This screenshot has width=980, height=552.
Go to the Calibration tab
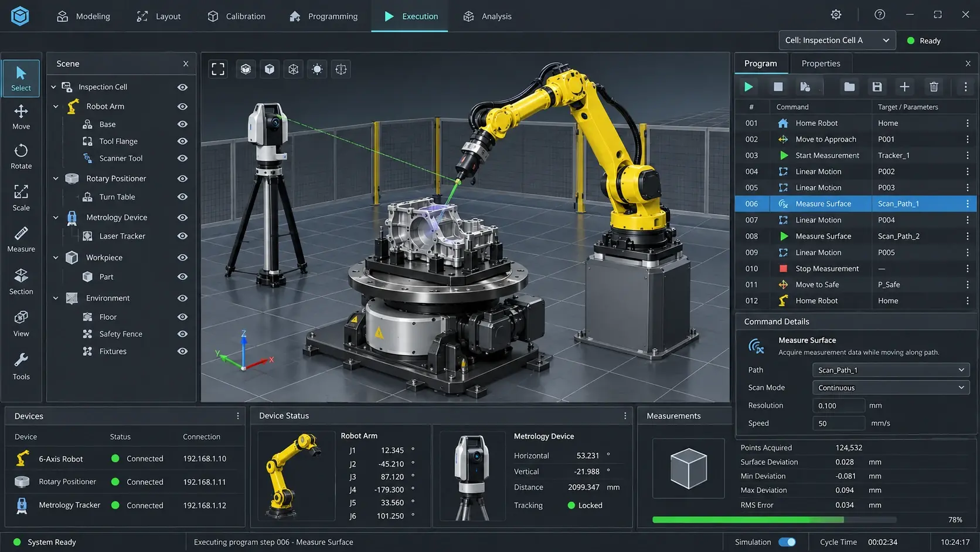coord(236,16)
